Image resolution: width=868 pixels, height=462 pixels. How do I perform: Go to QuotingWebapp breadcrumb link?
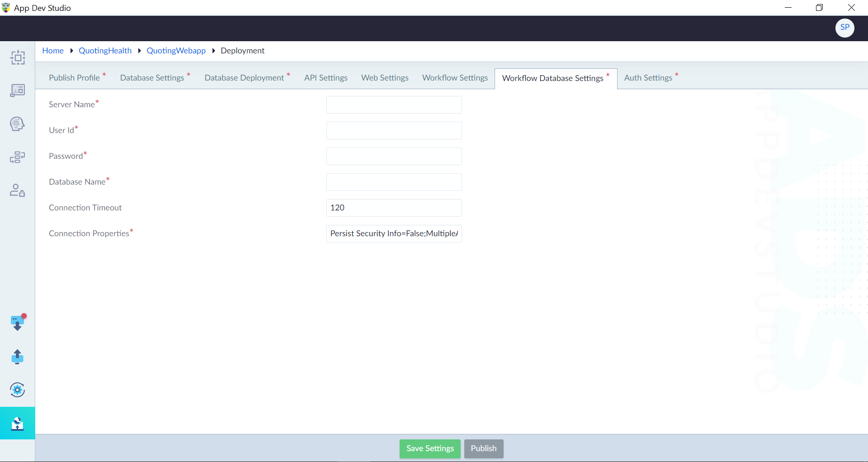tap(176, 51)
